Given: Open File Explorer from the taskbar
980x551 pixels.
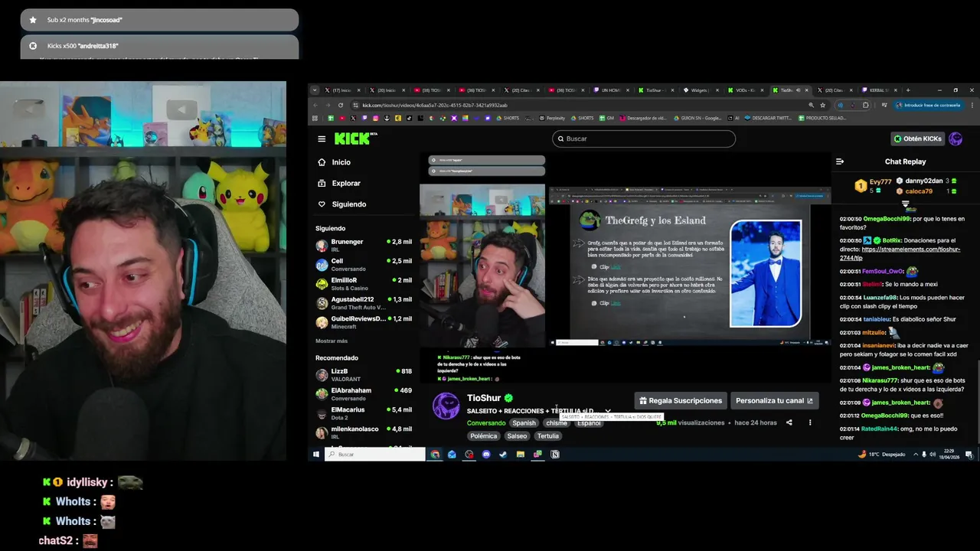Looking at the screenshot, I should [521, 455].
